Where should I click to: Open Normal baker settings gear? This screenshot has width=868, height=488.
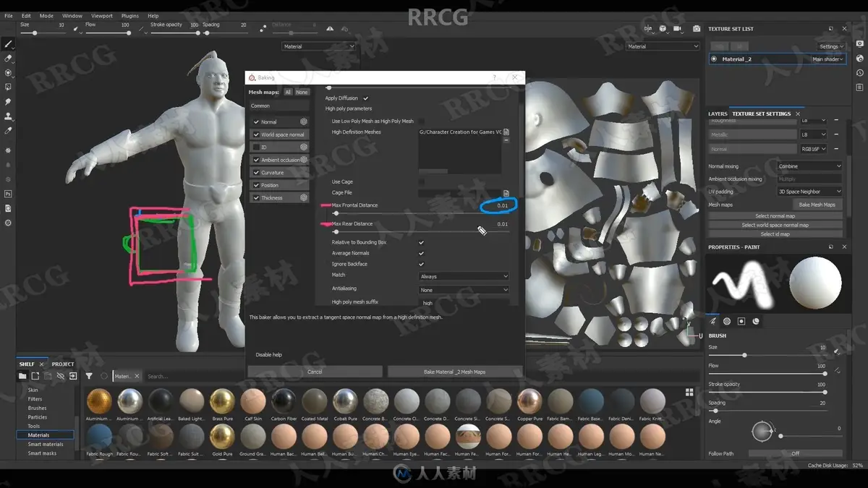[304, 121]
